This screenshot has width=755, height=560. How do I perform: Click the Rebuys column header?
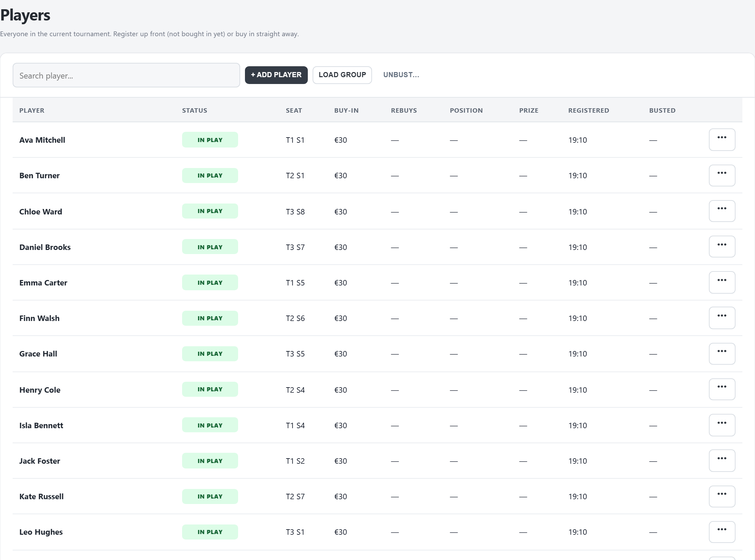pos(404,110)
